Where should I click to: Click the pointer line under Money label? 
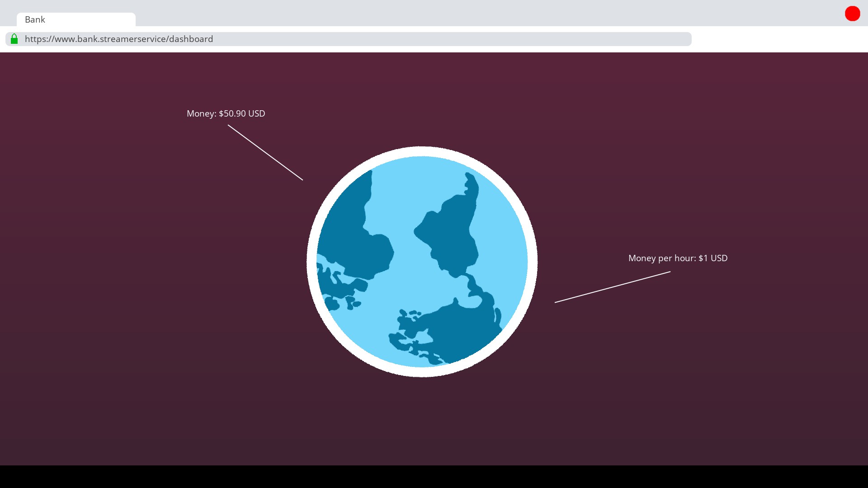pos(265,153)
